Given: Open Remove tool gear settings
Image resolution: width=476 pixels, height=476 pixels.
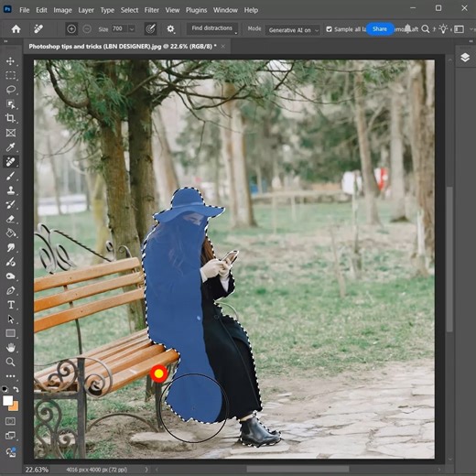Looking at the screenshot, I should [x=170, y=29].
